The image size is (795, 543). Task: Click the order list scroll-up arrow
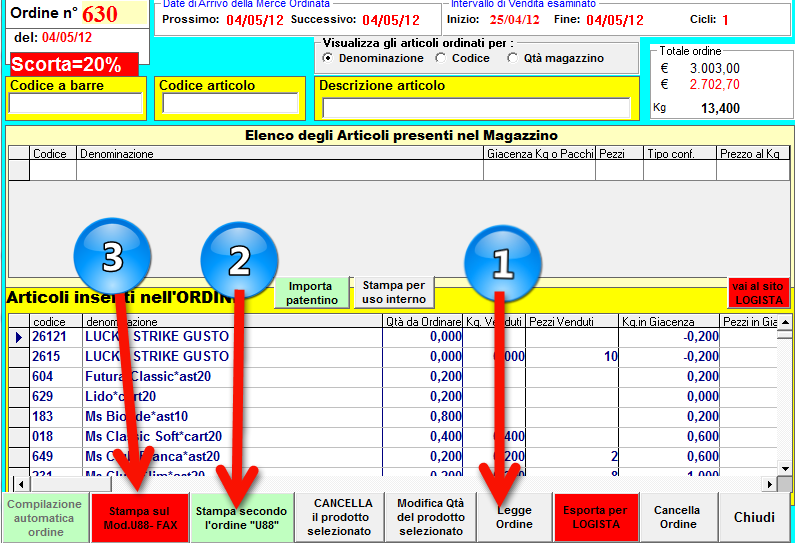(x=785, y=321)
